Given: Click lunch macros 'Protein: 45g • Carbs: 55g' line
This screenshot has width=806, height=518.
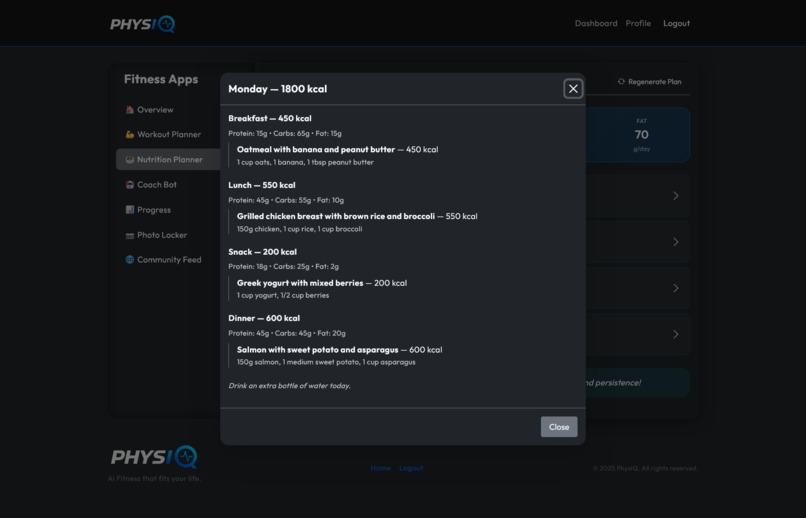Looking at the screenshot, I should coord(286,200).
